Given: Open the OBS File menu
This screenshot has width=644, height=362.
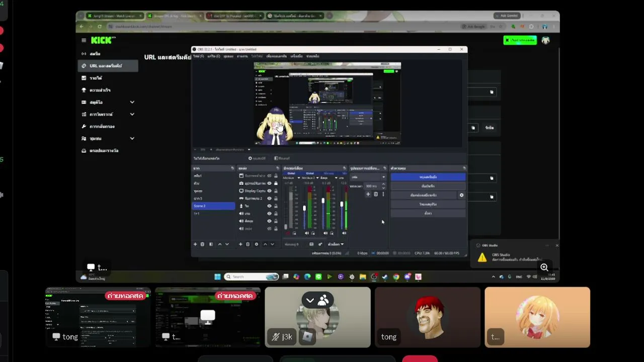Looking at the screenshot, I should point(198,56).
